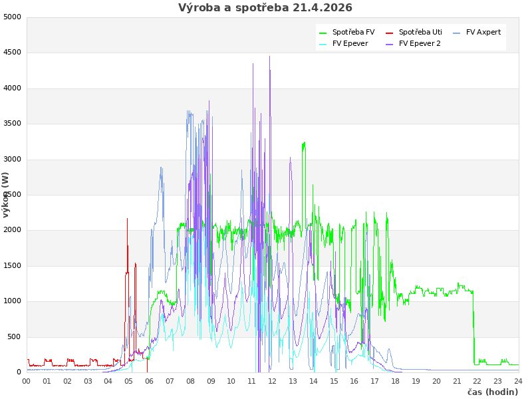Click the green Spotřeba FV legend swatch
532x399 pixels.
[323, 33]
